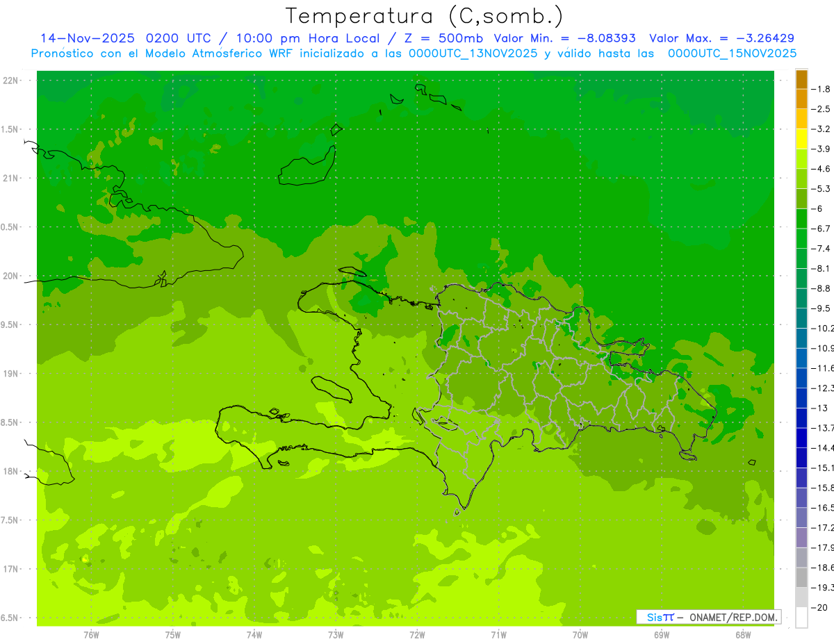Click the 'Temperatura (C,somb.)' chart title
Image resolution: width=834 pixels, height=644 pixels.
[x=425, y=16]
